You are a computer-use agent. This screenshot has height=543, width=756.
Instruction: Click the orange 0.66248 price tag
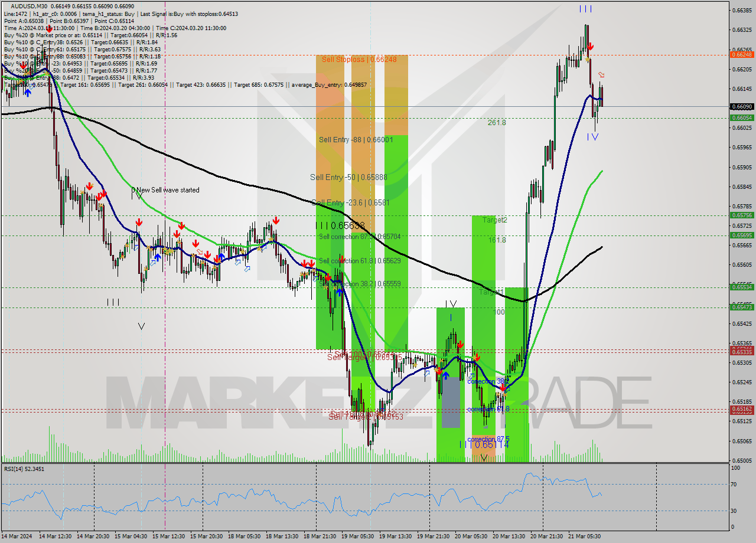(741, 54)
